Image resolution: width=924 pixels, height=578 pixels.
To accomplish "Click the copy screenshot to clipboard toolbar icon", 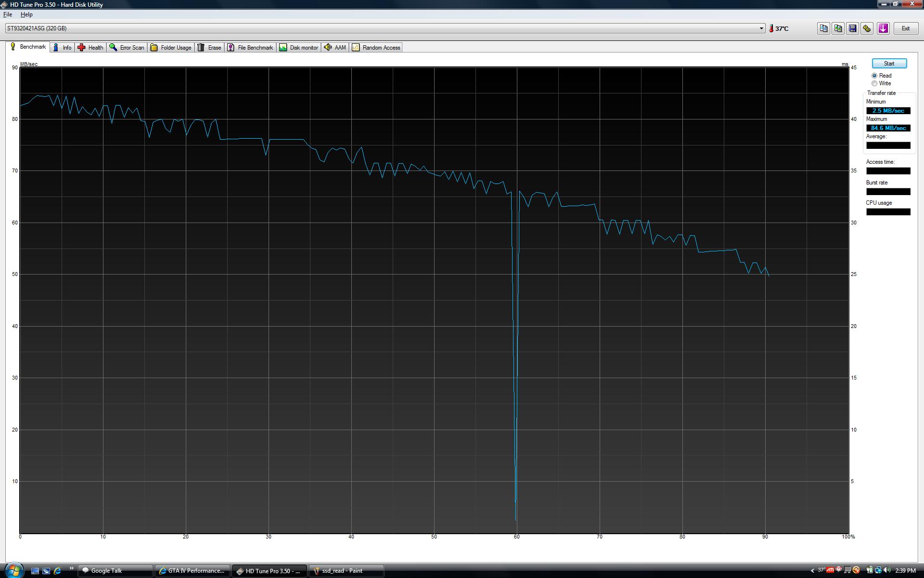I will 838,28.
